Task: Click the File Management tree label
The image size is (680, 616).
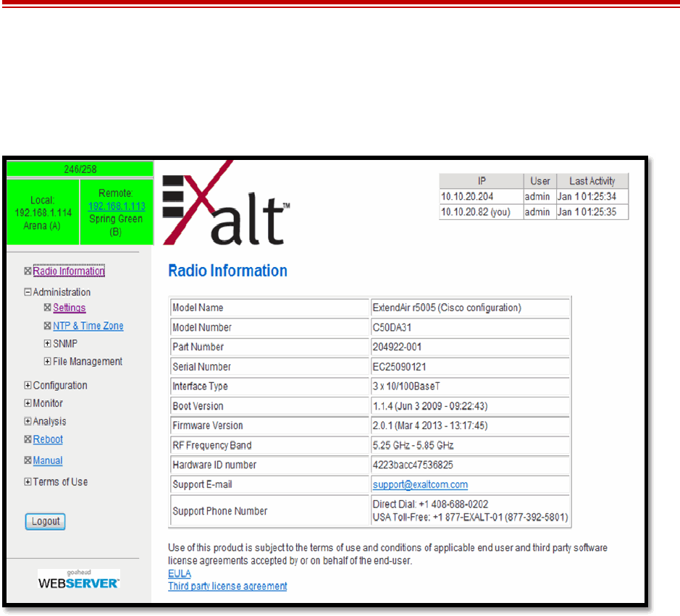Action: click(x=88, y=361)
